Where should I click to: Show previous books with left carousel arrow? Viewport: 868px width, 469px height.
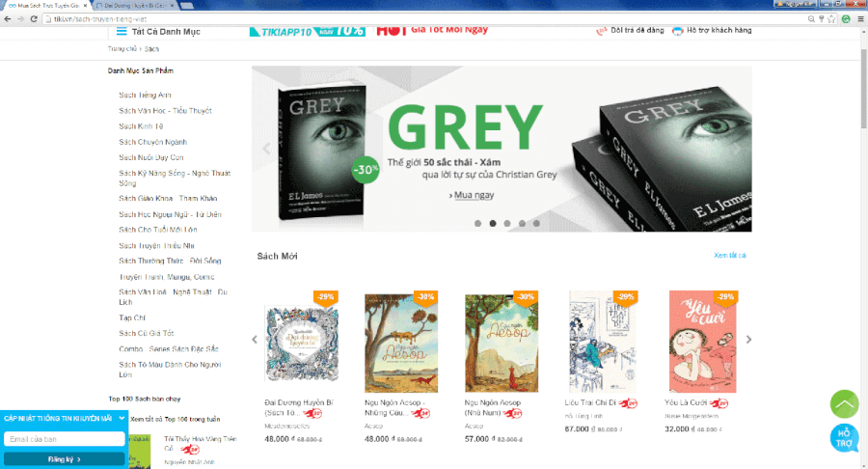pos(255,340)
